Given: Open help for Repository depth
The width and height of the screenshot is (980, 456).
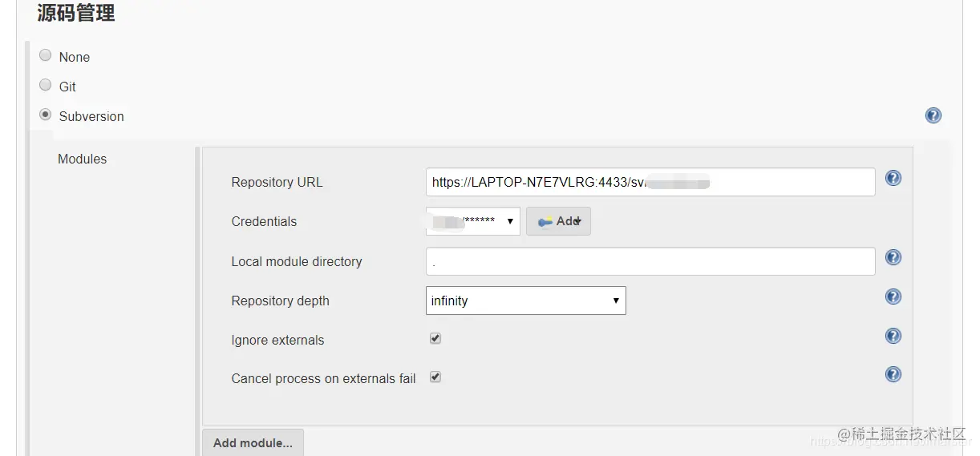Looking at the screenshot, I should click(x=893, y=297).
